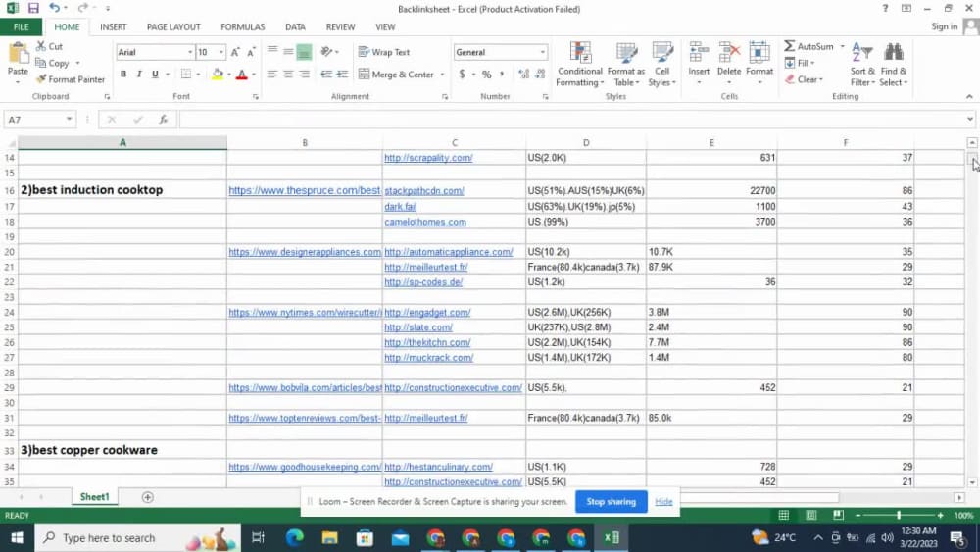Viewport: 980px width, 552px height.
Task: Toggle Wrap Text
Action: point(384,52)
